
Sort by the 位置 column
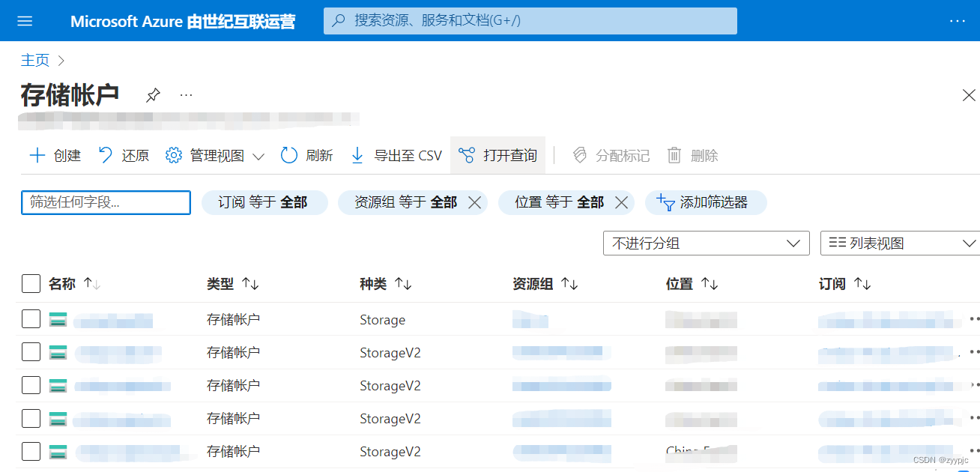pyautogui.click(x=692, y=284)
